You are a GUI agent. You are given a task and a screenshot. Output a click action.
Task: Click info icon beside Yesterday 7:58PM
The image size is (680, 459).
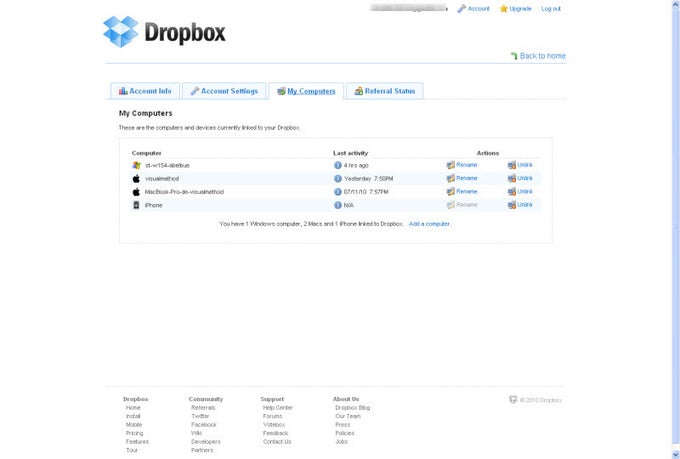(x=338, y=179)
